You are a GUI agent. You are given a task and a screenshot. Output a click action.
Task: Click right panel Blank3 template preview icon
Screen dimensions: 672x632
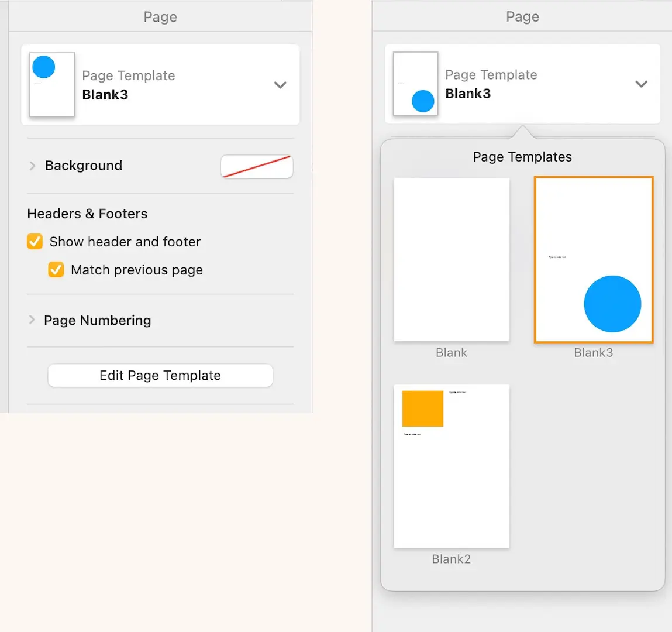pyautogui.click(x=416, y=84)
